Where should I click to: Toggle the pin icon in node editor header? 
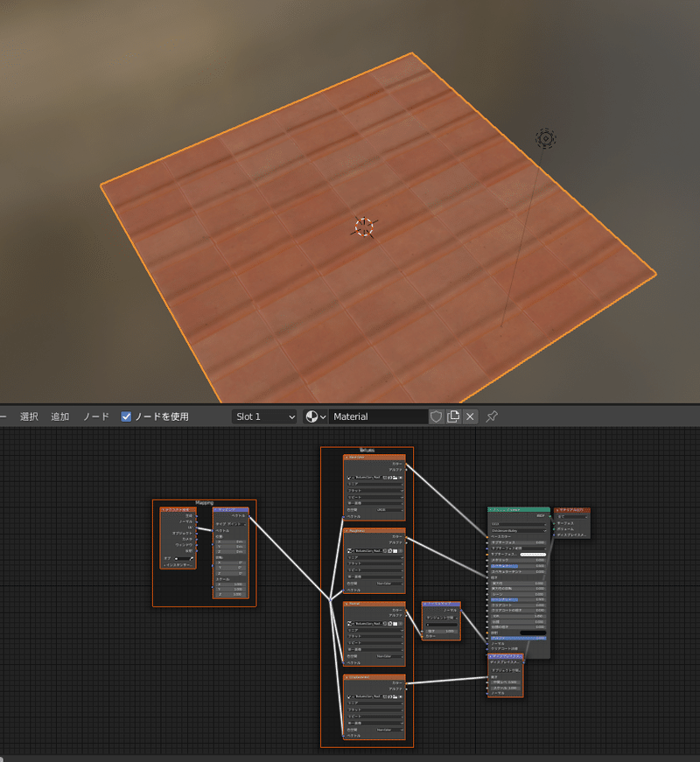click(x=492, y=416)
